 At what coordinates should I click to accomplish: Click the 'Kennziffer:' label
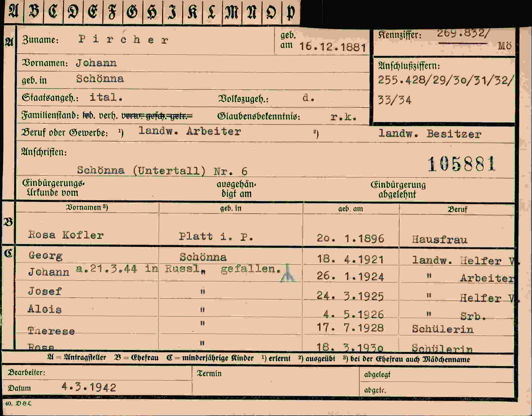[400, 35]
